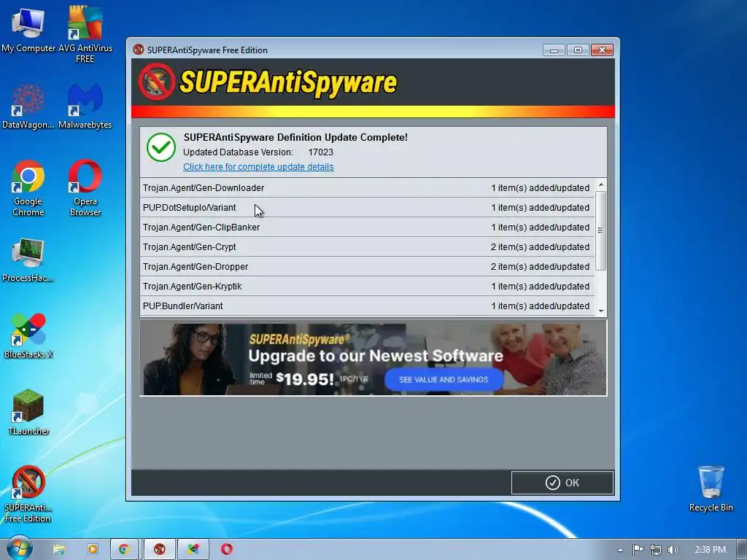Click the scroll up arrow of definitions list
The width and height of the screenshot is (747, 560).
click(601, 184)
